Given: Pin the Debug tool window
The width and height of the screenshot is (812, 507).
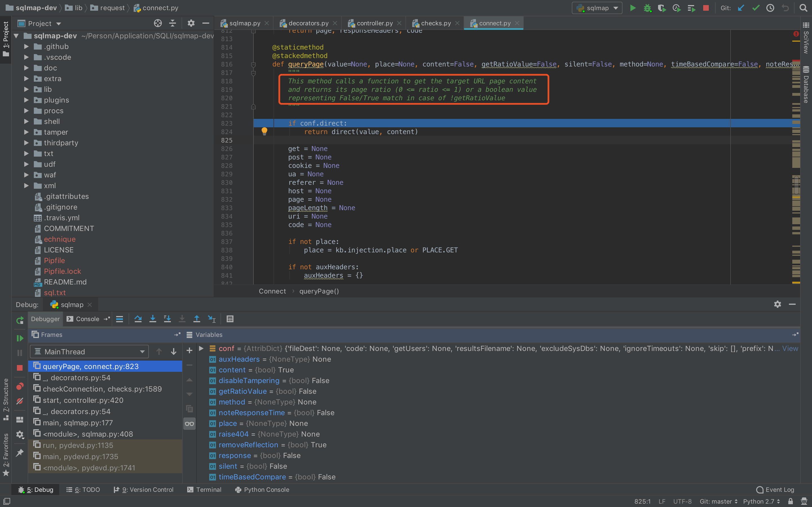Looking at the screenshot, I should coord(19,453).
